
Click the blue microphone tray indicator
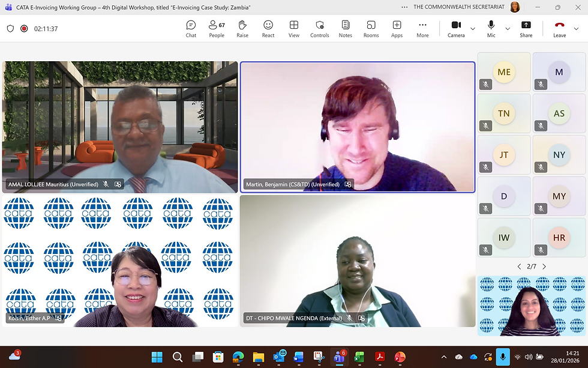[x=503, y=357]
